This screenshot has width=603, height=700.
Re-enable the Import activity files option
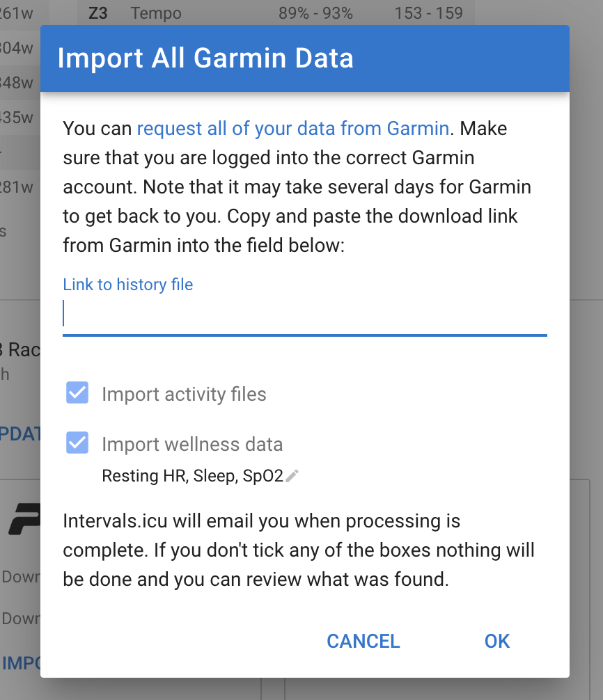pos(77,392)
